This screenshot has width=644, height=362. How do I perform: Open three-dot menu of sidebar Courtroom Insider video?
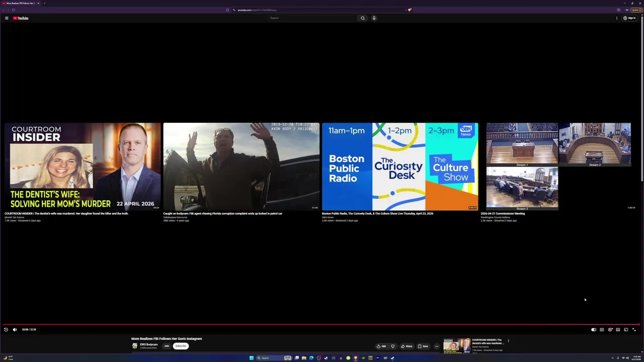coord(508,340)
